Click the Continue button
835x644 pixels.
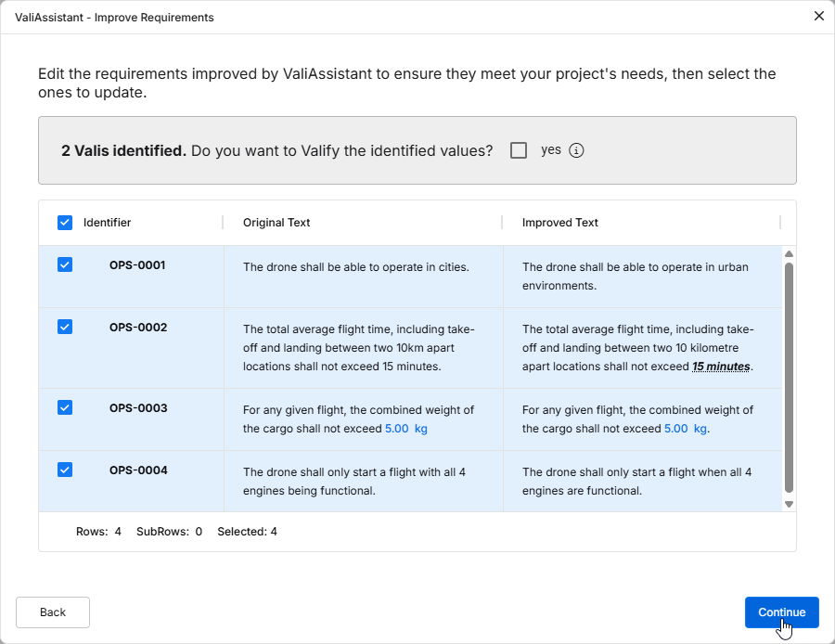pyautogui.click(x=781, y=612)
